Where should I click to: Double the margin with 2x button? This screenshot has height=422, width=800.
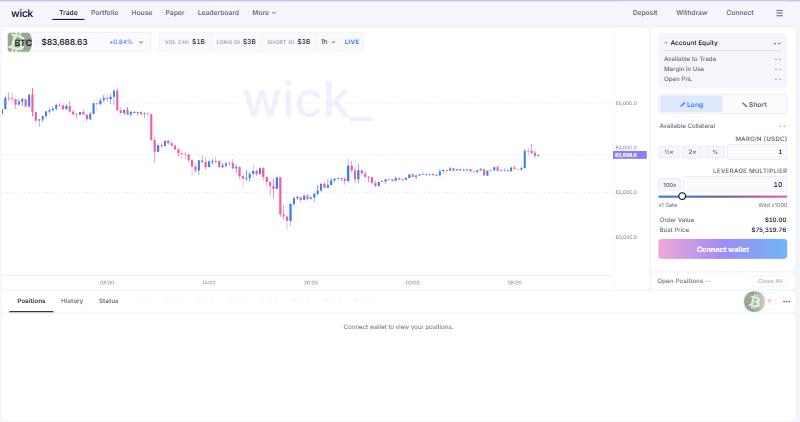(x=692, y=152)
